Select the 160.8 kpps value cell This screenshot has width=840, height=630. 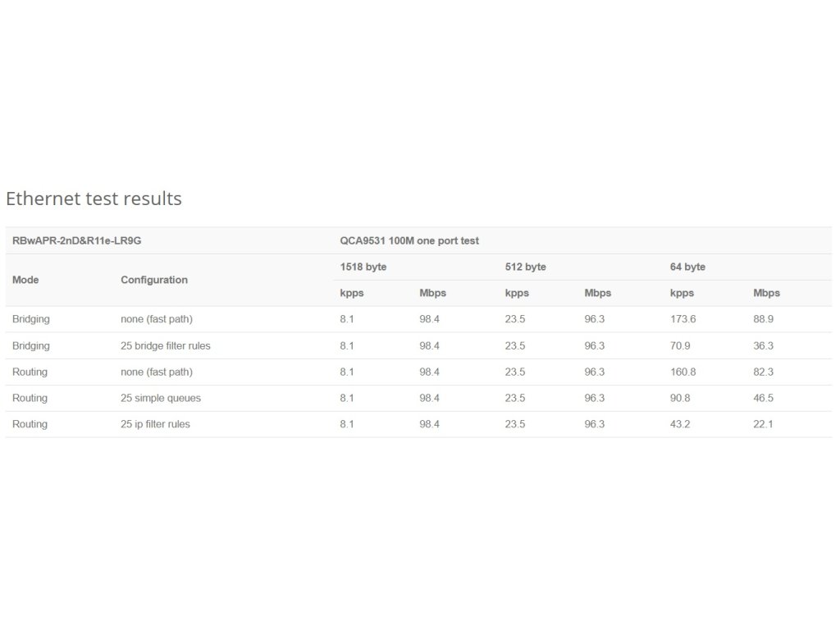[x=682, y=372]
